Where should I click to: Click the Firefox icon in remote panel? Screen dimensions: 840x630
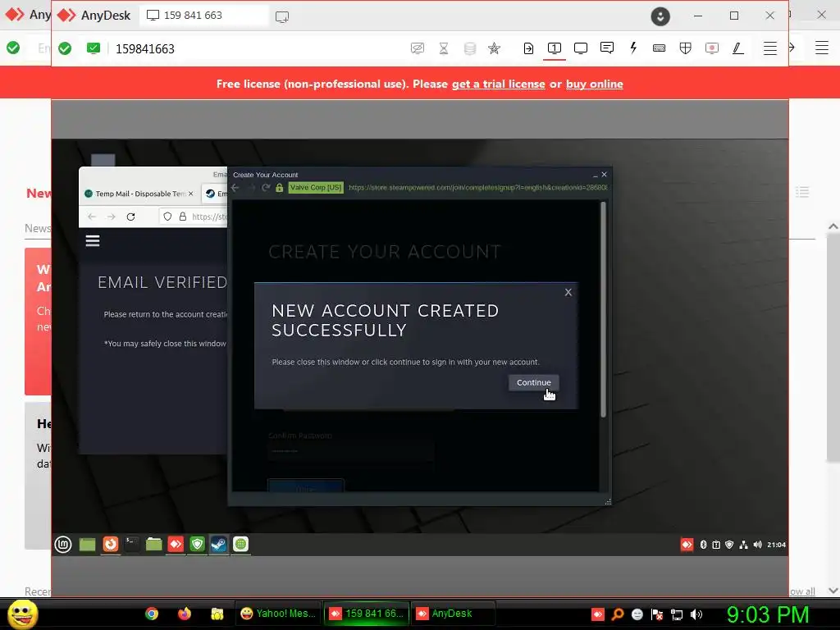click(111, 545)
